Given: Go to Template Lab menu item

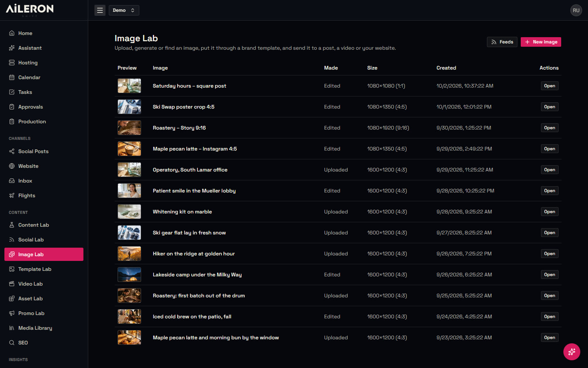Looking at the screenshot, I should [44, 269].
